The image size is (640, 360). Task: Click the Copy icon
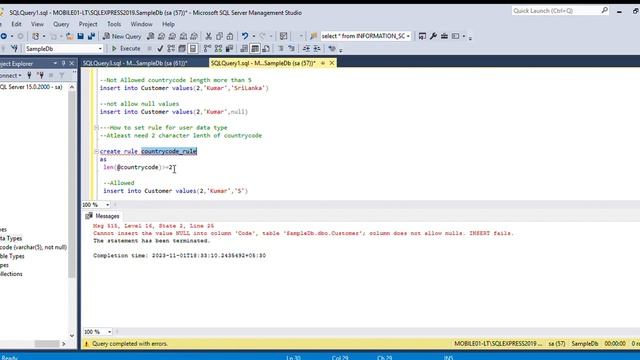point(219,36)
